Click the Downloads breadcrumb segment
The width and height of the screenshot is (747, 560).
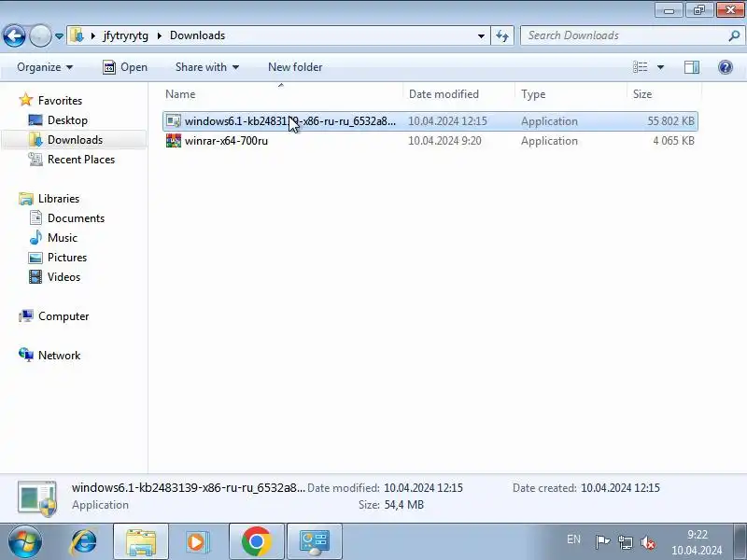(x=197, y=35)
